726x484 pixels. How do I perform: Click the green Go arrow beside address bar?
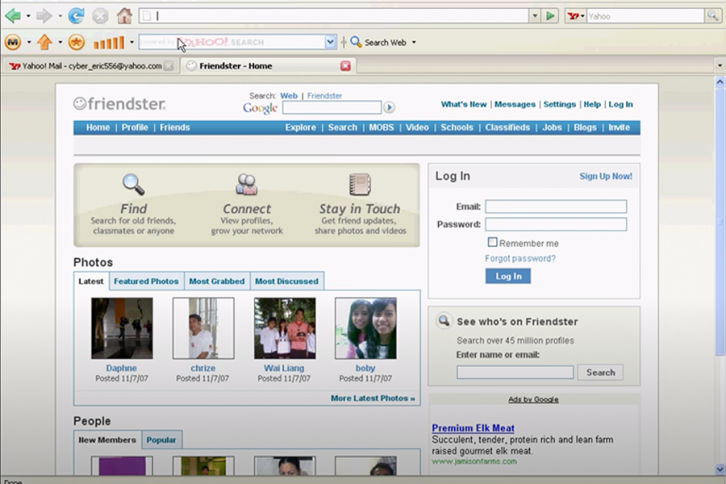click(x=550, y=16)
